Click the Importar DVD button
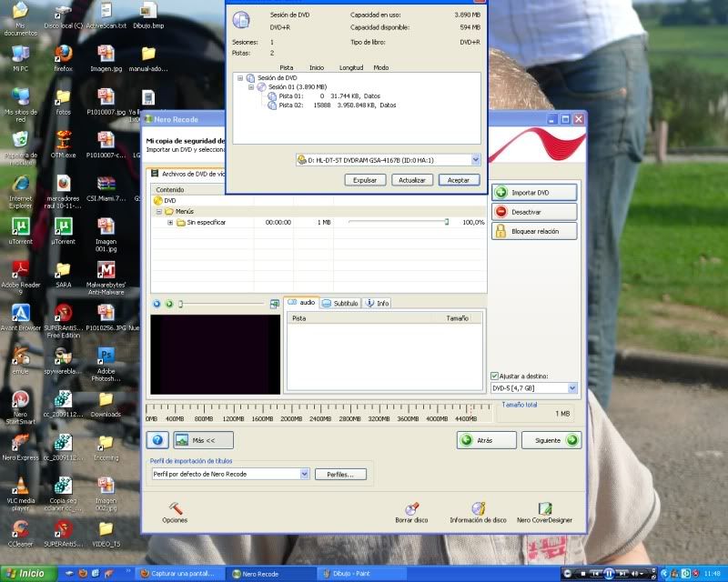728x582 pixels. point(534,192)
